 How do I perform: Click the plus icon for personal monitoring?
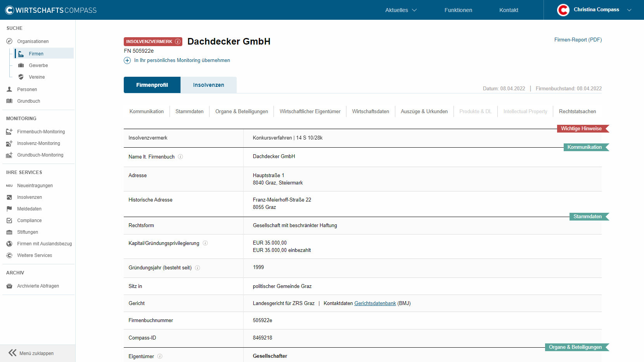[127, 60]
